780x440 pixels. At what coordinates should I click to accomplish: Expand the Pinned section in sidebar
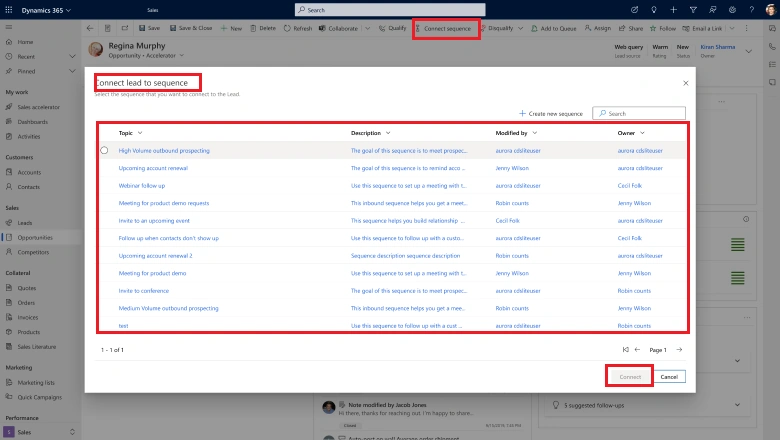pyautogui.click(x=72, y=71)
